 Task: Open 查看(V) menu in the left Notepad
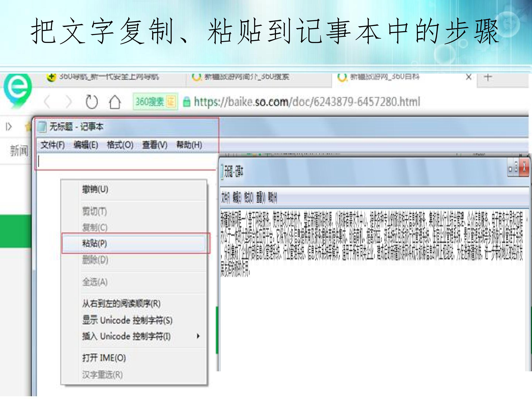(155, 145)
